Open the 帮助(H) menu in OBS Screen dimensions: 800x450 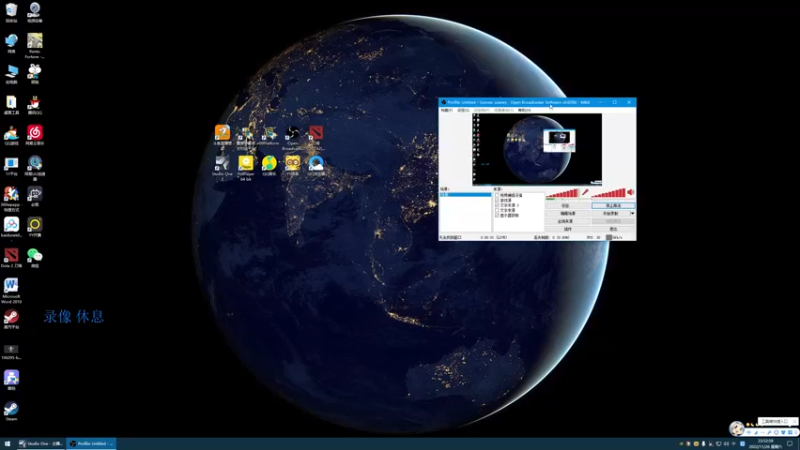click(x=524, y=110)
